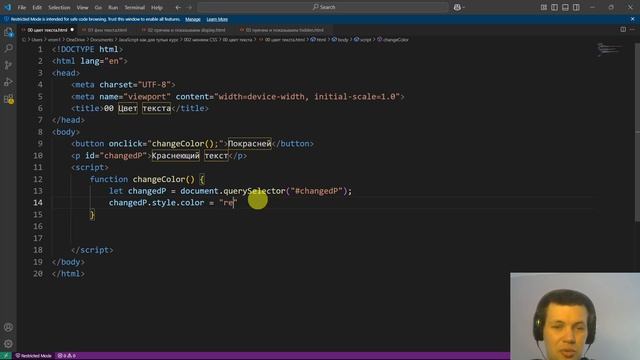This screenshot has width=640, height=360.
Task: Close the Restricted Mode banner
Action: pyautogui.click(x=633, y=19)
